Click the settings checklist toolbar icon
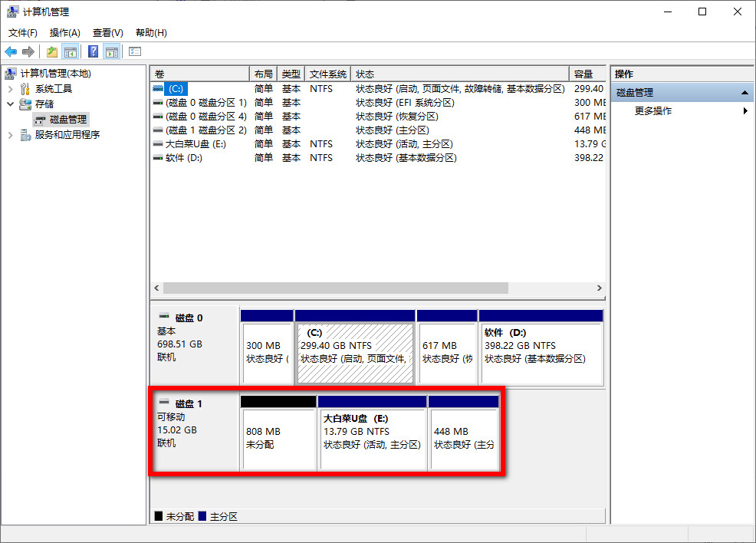The height and width of the screenshot is (543, 756). [x=135, y=51]
